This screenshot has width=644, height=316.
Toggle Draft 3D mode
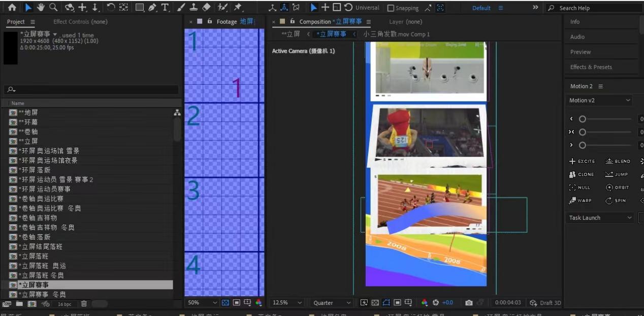(545, 303)
